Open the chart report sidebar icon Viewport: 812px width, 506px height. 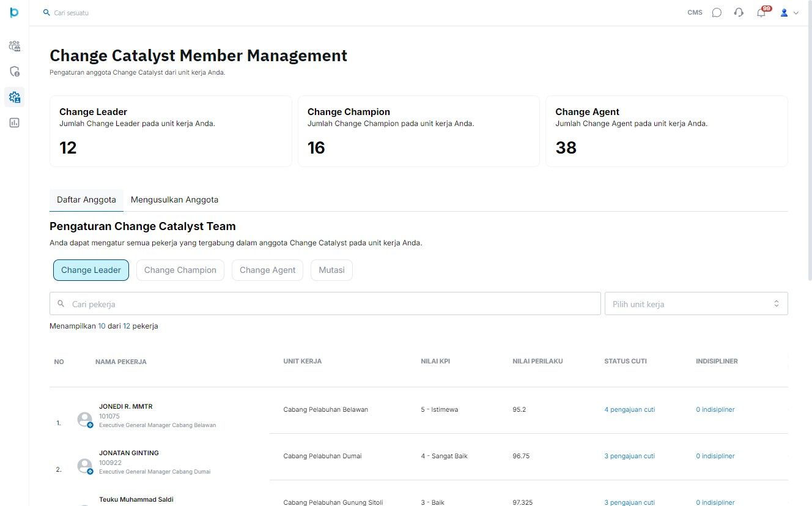click(x=14, y=122)
